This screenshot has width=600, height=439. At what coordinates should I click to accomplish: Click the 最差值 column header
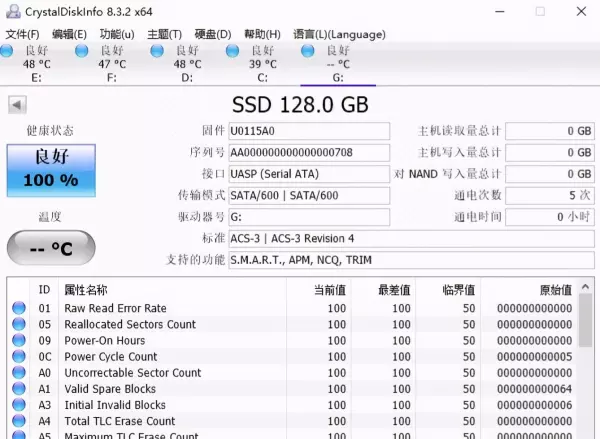coord(383,290)
